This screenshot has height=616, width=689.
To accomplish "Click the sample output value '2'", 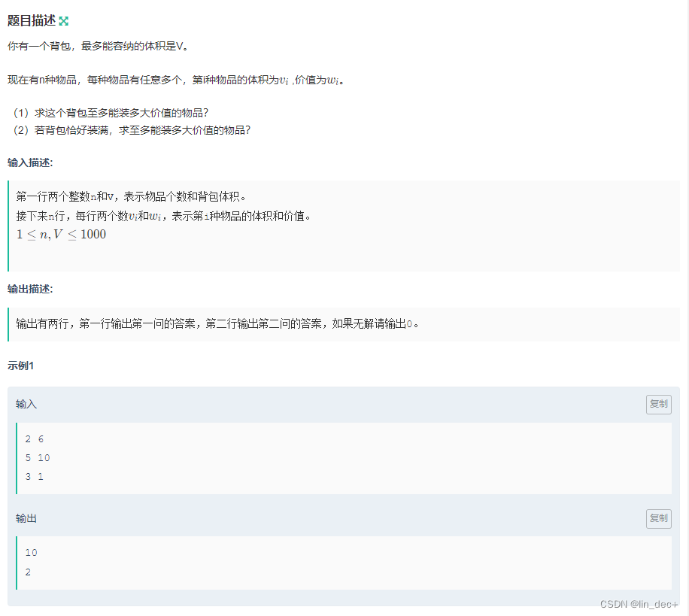I will click(x=28, y=572).
